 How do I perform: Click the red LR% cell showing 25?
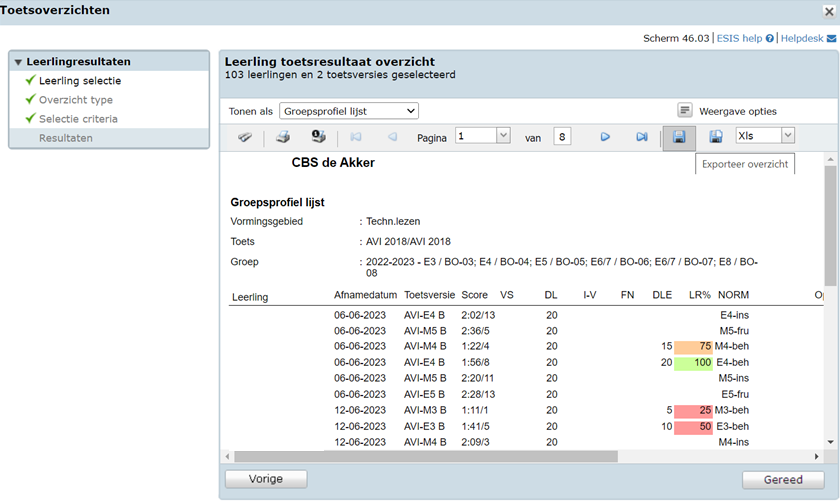tap(693, 410)
